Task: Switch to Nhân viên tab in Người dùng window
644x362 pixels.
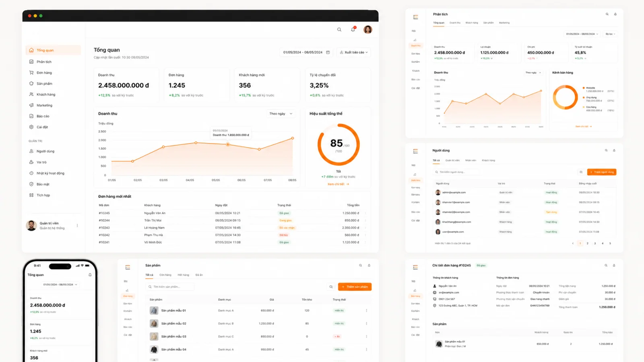Action: coord(471,160)
